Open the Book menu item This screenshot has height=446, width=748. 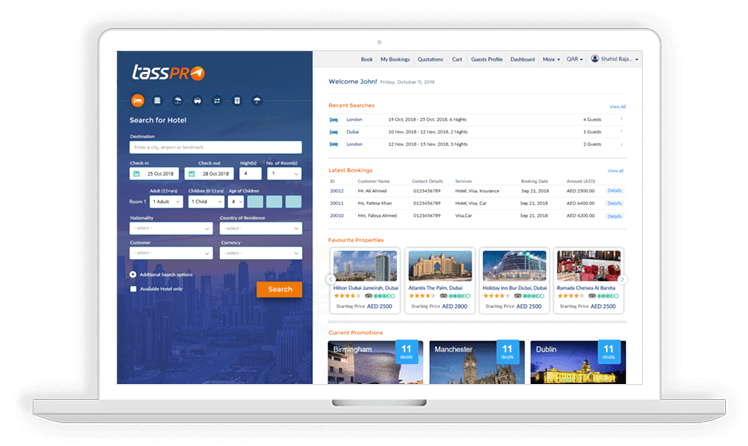click(366, 59)
